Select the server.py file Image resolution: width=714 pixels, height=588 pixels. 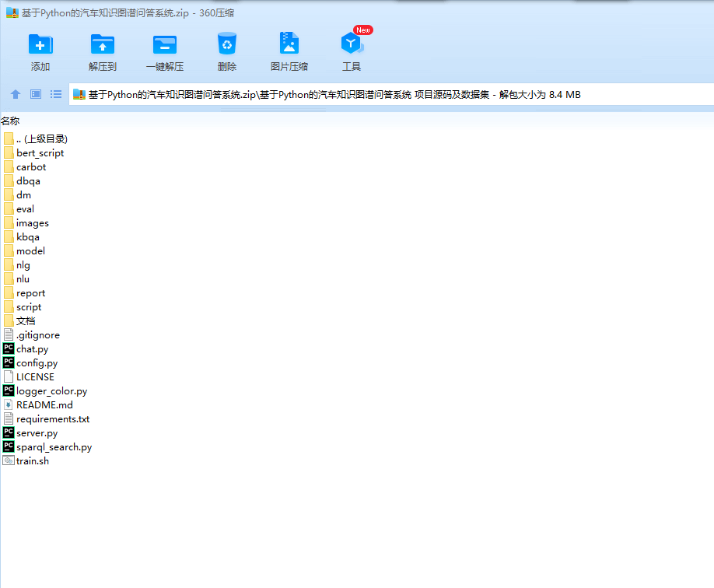(30, 433)
